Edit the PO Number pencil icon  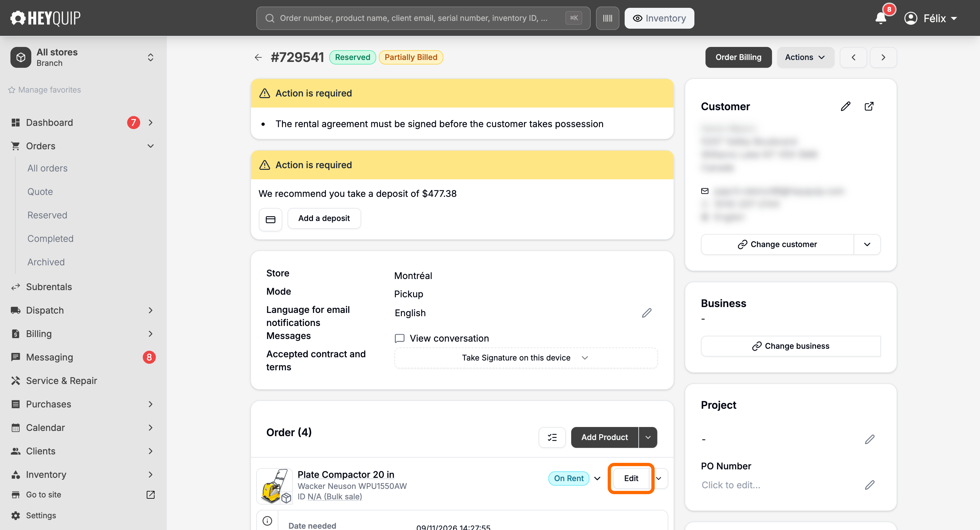(870, 485)
